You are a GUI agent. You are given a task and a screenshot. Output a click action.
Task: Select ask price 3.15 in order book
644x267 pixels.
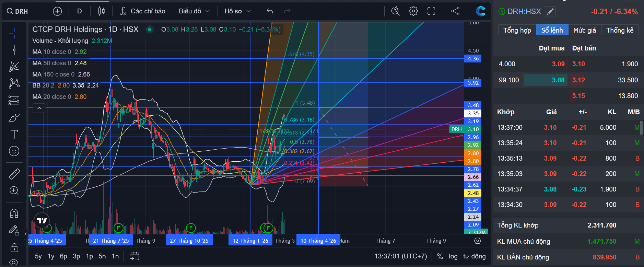point(578,96)
